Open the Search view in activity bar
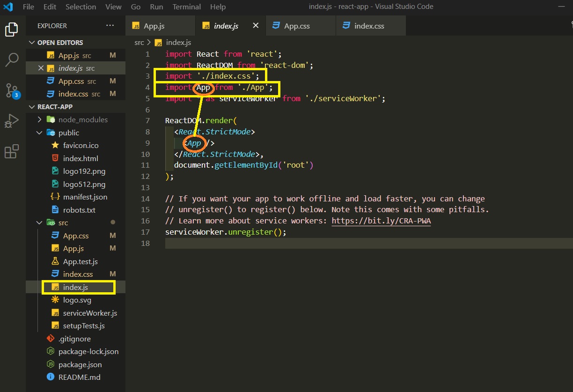The height and width of the screenshot is (392, 573). (11, 59)
